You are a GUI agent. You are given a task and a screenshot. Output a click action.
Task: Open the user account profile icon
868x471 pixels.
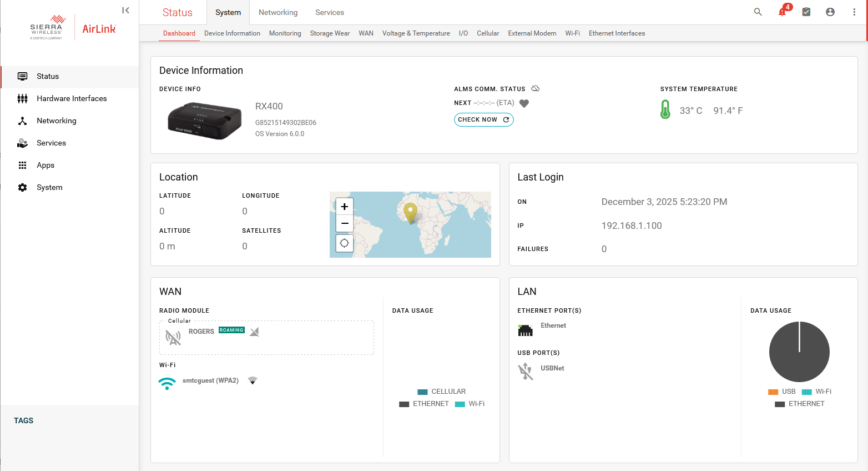click(830, 12)
